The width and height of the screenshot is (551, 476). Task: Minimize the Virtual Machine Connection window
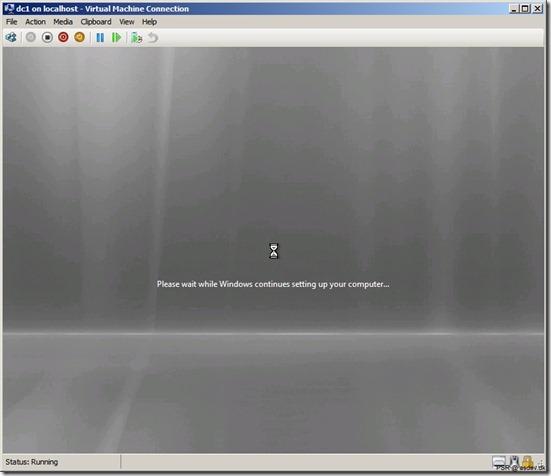pos(514,9)
